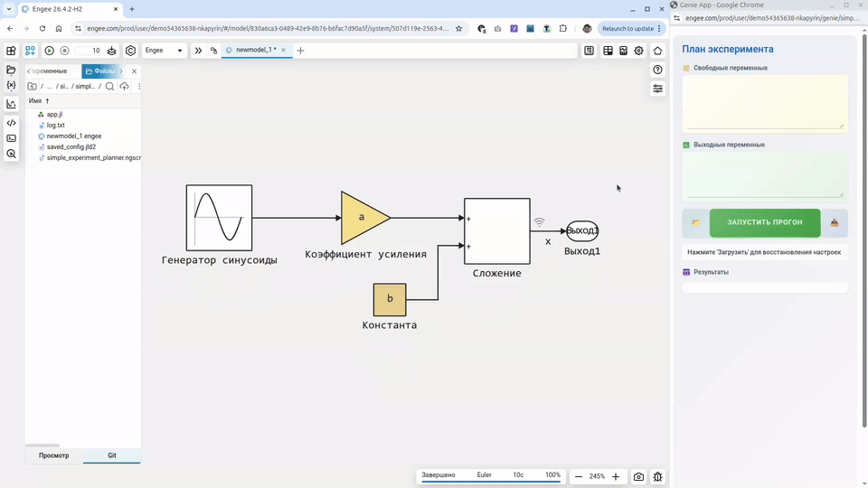This screenshot has width=868, height=488.
Task: Open the image icon after the table icon
Action: pyautogui.click(x=623, y=51)
